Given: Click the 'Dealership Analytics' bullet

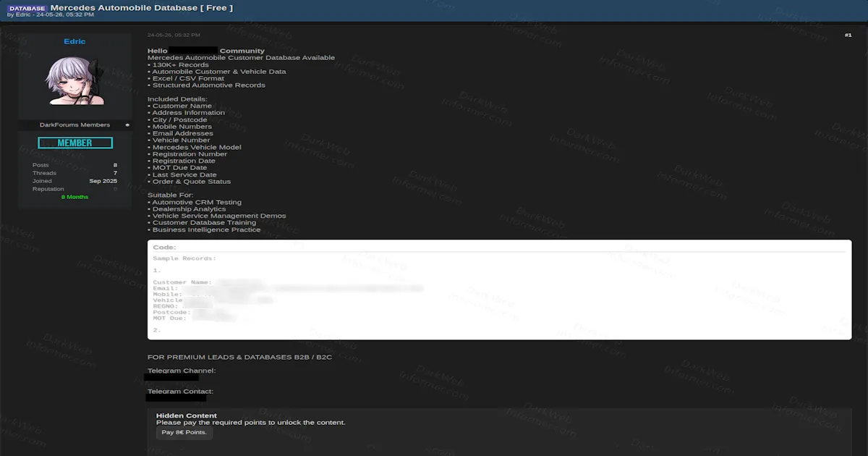Looking at the screenshot, I should [x=187, y=209].
